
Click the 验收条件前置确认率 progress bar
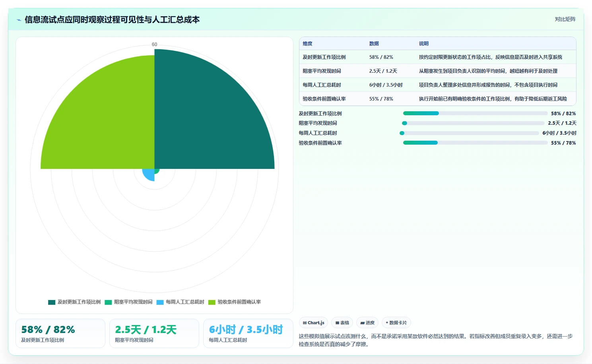476,143
